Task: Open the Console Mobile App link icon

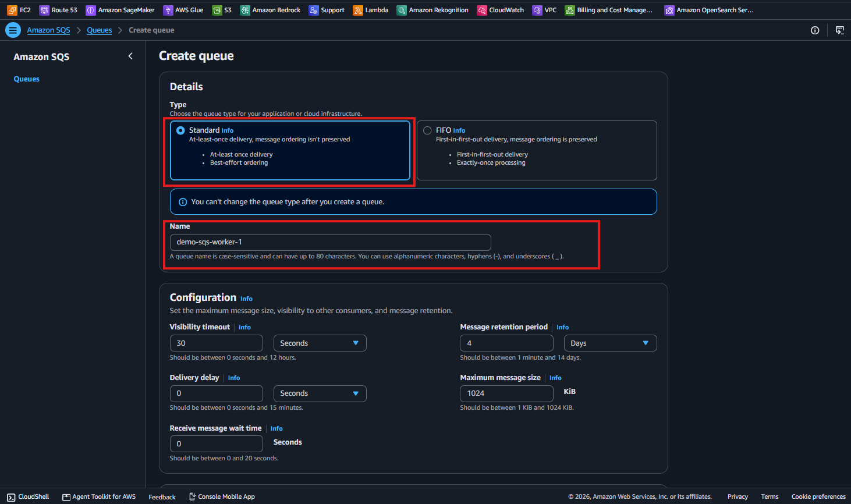Action: click(x=192, y=496)
